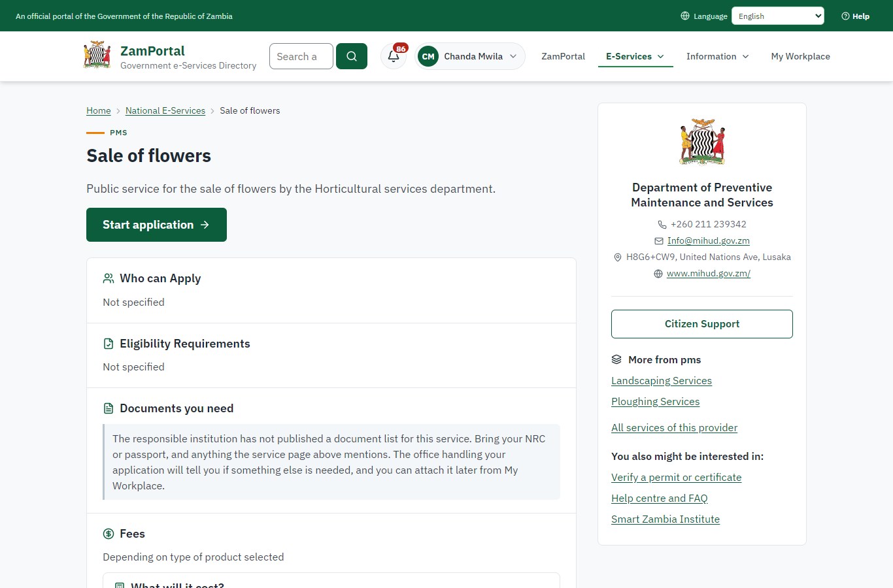Click the Home breadcrumb link
This screenshot has height=588, width=893.
pos(99,110)
